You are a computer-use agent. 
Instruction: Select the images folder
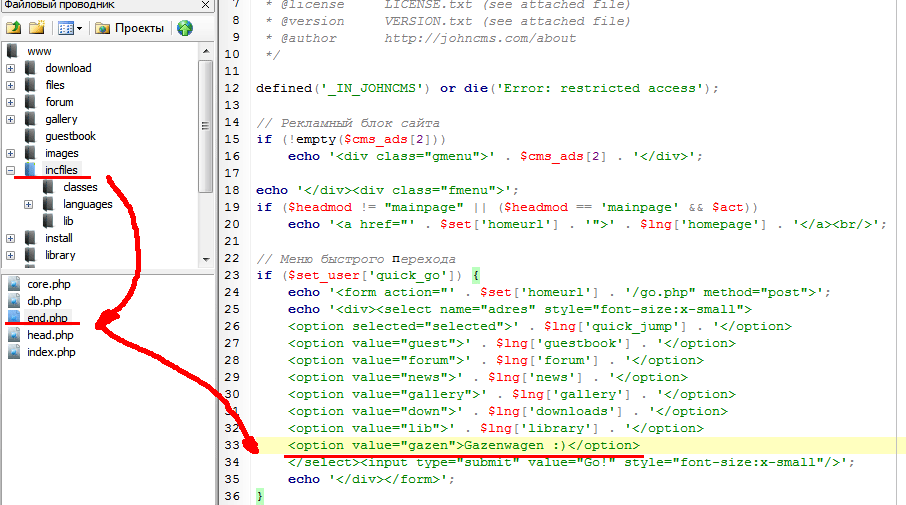tap(62, 153)
